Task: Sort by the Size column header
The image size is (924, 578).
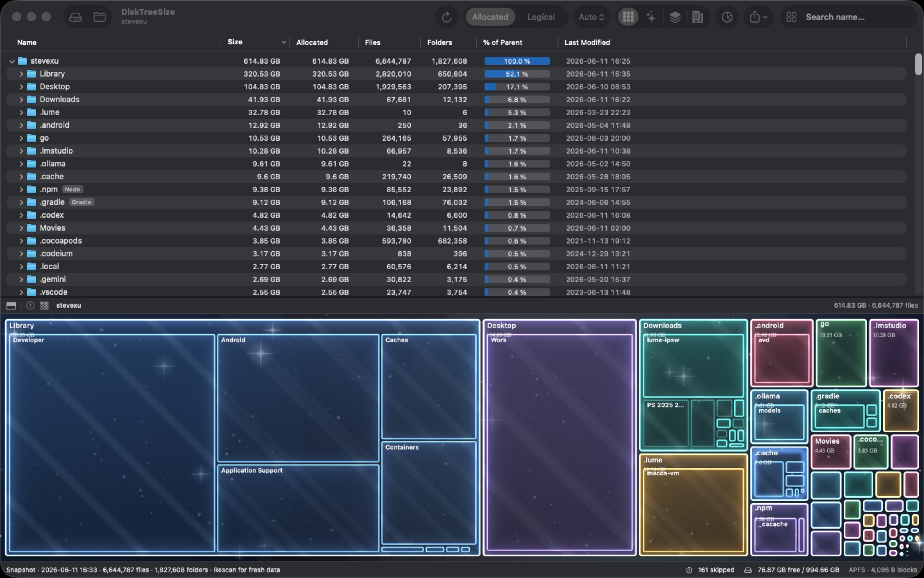Action: click(x=256, y=42)
